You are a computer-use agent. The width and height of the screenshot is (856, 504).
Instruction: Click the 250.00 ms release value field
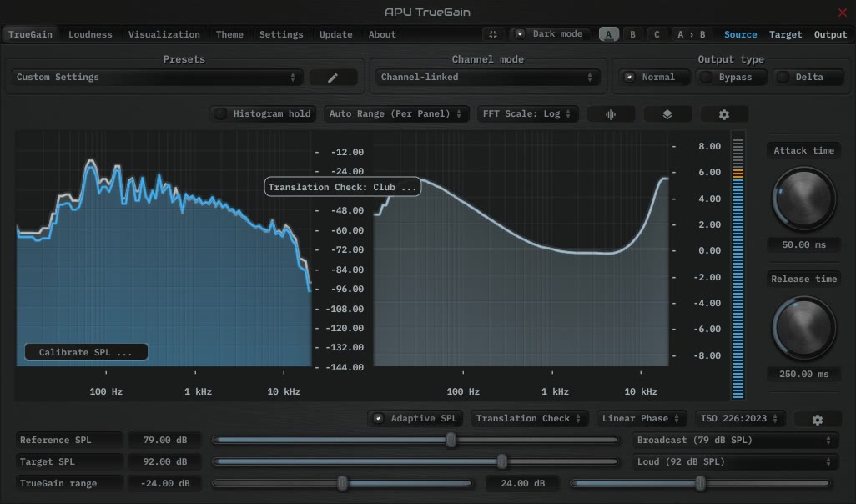tap(803, 374)
